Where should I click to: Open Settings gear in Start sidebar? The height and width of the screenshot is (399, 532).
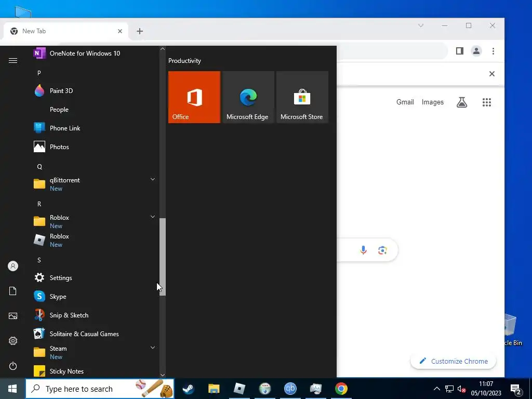(13, 341)
